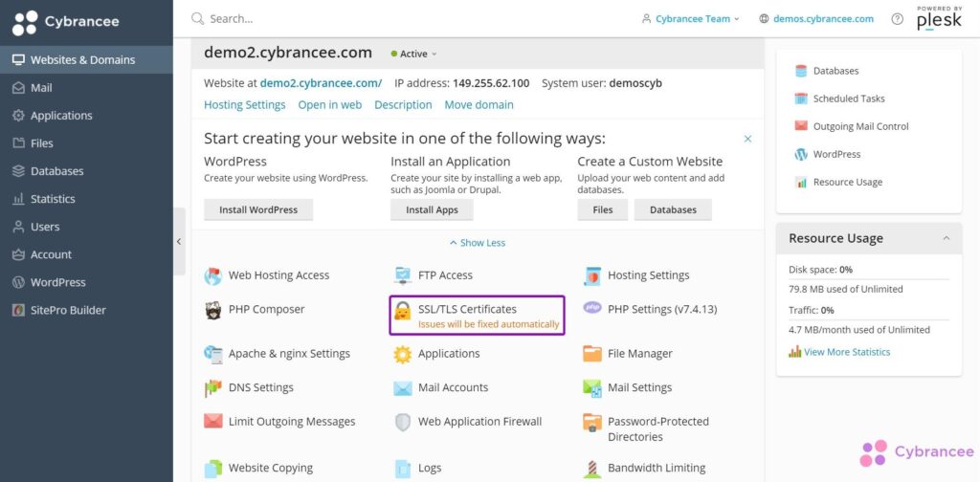Click the Applications gear icon
This screenshot has height=482, width=980.
(403, 354)
